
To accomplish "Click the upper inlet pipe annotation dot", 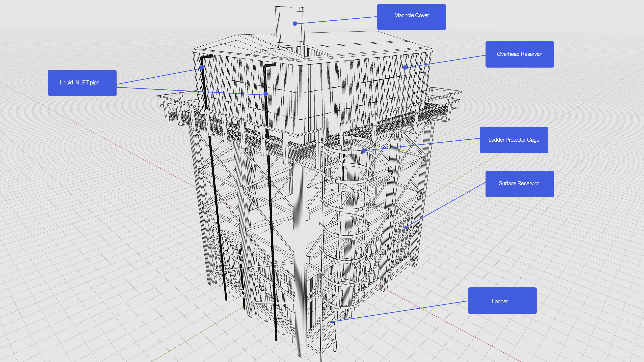I will click(202, 67).
